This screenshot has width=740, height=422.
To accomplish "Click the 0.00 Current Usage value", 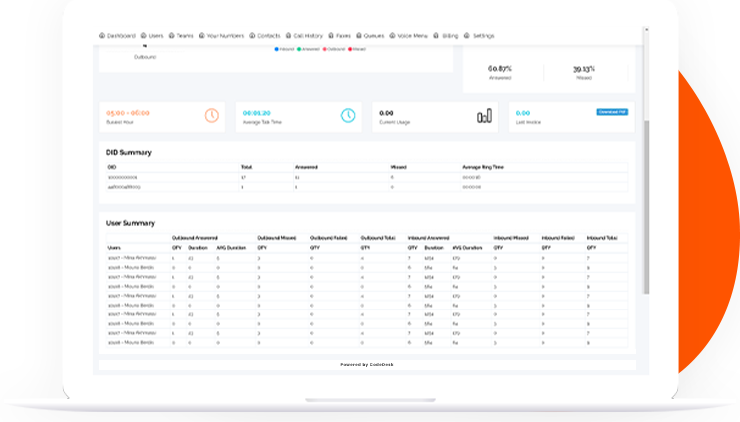I will pos(386,113).
